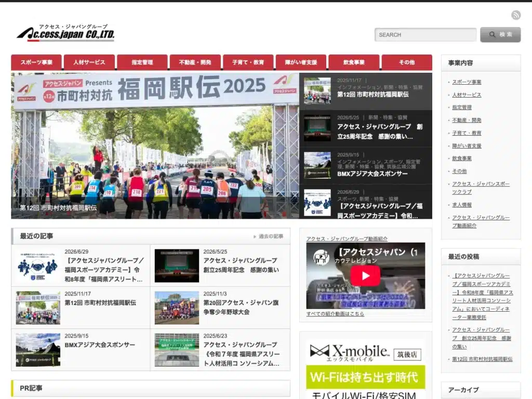
Task: Focus the SEARCH input field
Action: (425, 35)
